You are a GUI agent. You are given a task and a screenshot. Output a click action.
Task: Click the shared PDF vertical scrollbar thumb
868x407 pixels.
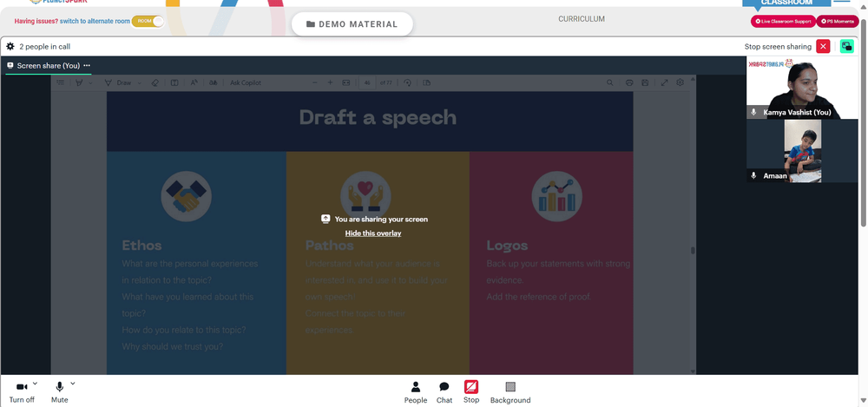click(x=693, y=250)
